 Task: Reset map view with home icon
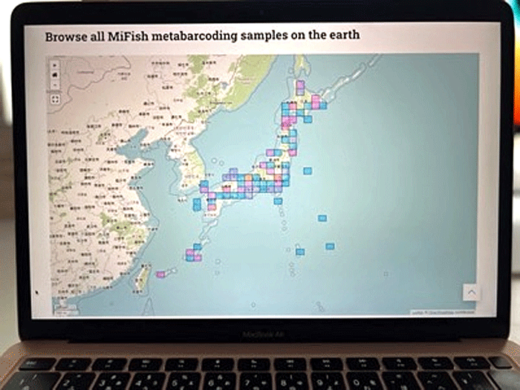coord(55,75)
